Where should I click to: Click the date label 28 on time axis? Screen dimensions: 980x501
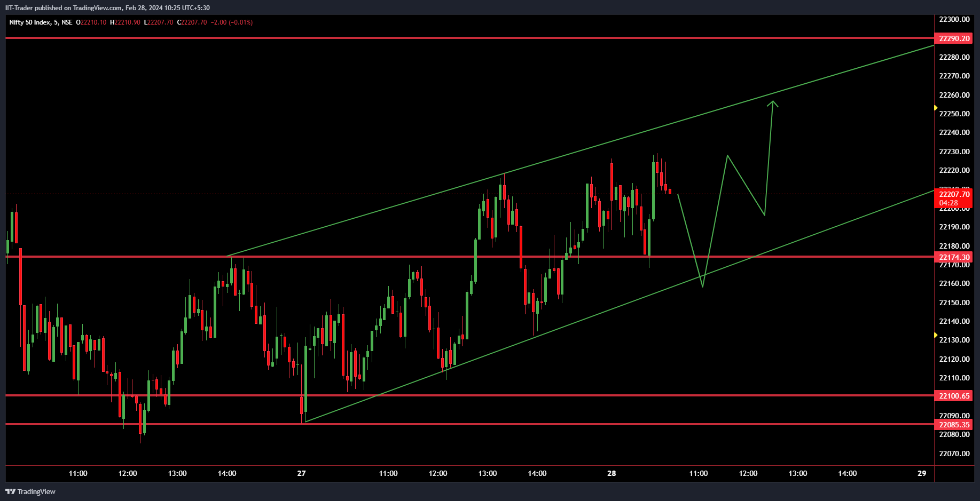coord(611,473)
